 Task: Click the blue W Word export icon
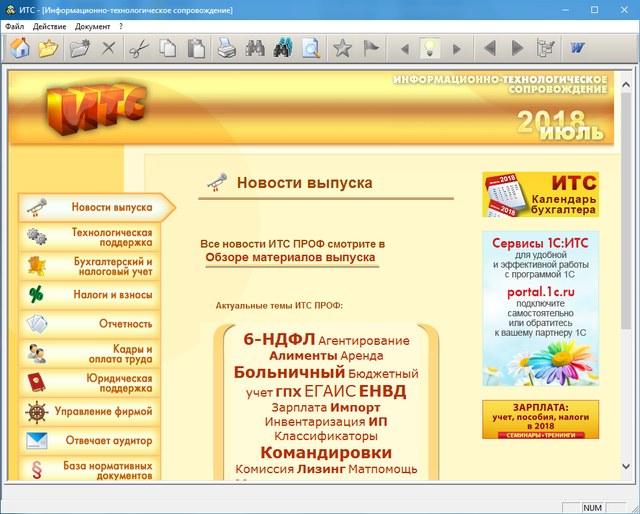[578, 47]
